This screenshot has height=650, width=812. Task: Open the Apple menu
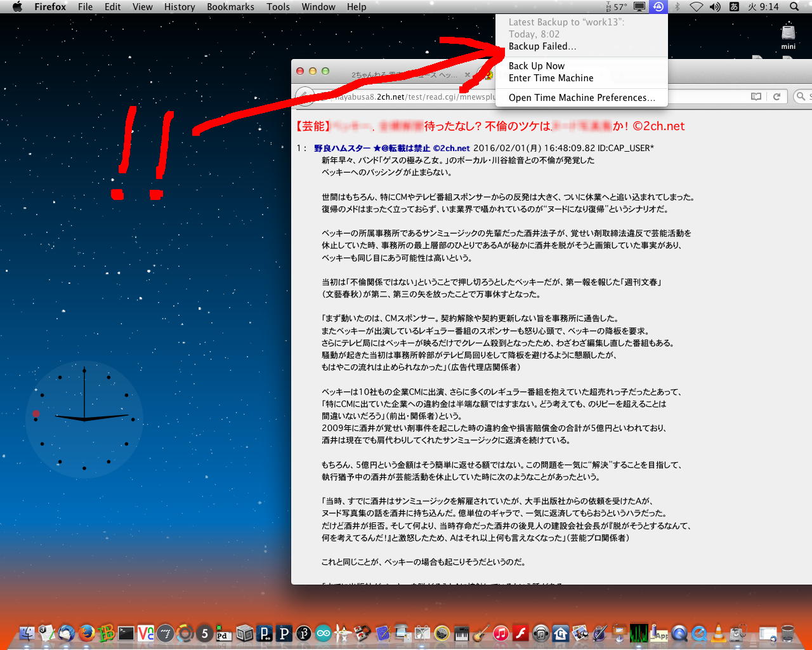[x=17, y=6]
